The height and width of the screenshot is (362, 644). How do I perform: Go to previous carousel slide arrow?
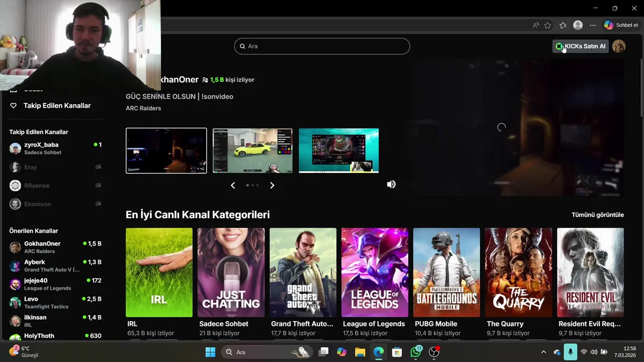click(x=232, y=185)
